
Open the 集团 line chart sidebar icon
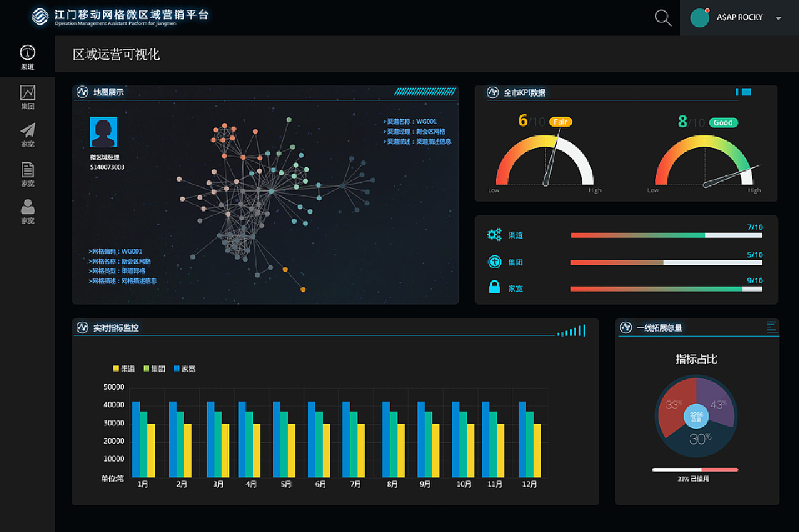pyautogui.click(x=27, y=93)
